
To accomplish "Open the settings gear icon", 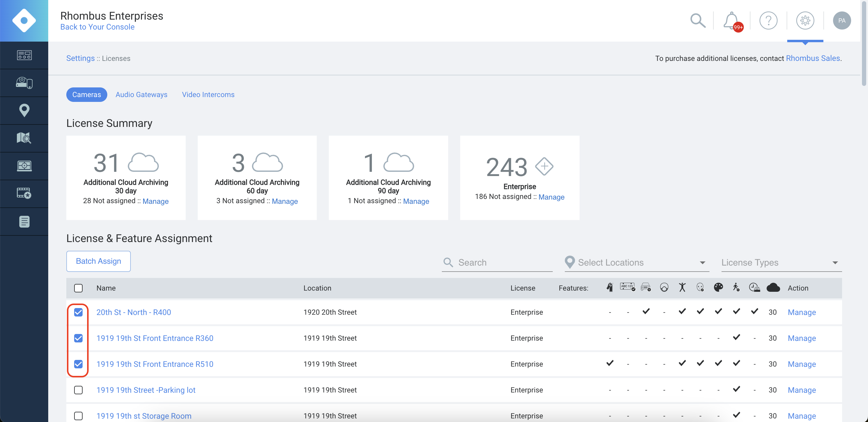I will 805,20.
